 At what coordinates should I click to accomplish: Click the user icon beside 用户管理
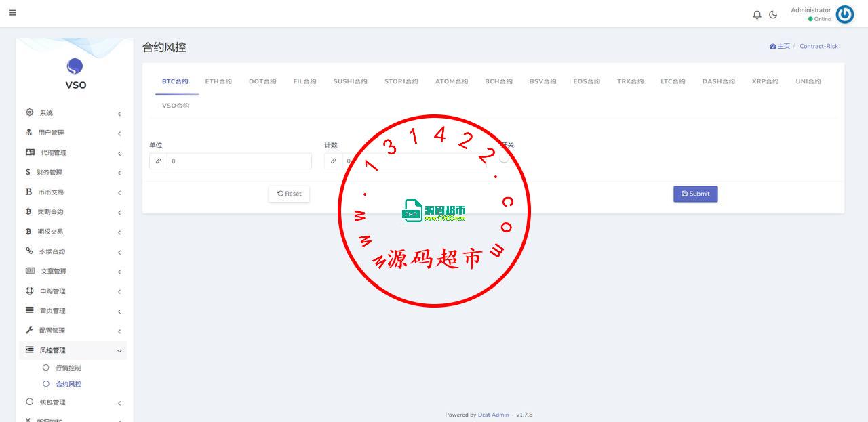[29, 132]
